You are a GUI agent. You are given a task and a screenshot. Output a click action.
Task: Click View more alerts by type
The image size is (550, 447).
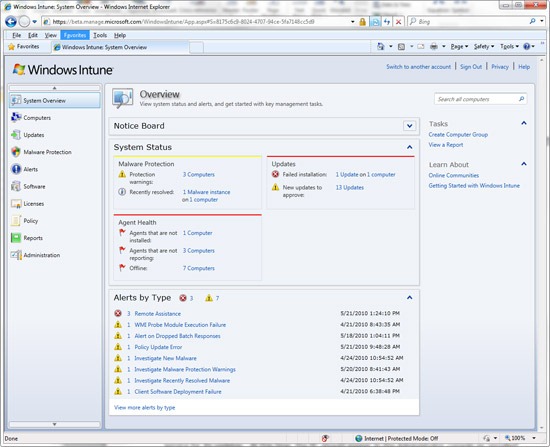(x=145, y=407)
